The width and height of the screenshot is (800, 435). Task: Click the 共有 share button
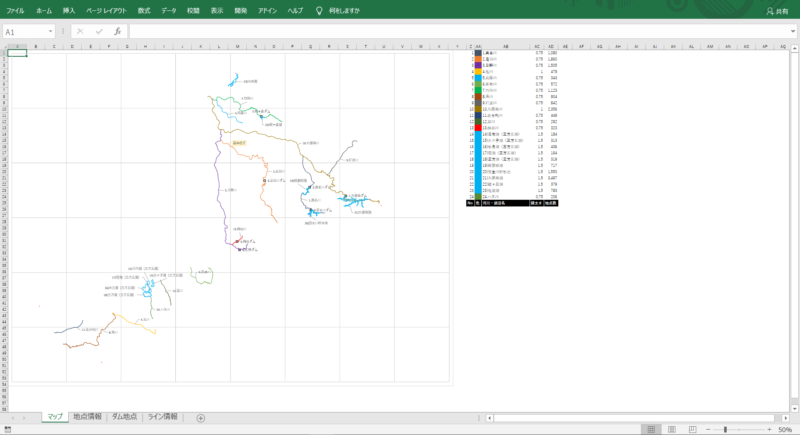(x=777, y=11)
